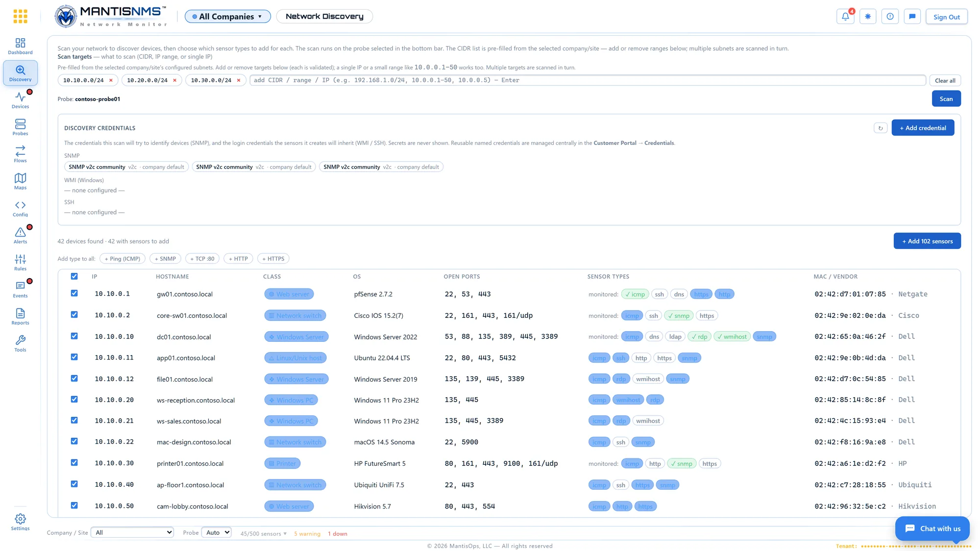Open the notifications bell icon
This screenshot has width=980, height=551.
tap(845, 16)
